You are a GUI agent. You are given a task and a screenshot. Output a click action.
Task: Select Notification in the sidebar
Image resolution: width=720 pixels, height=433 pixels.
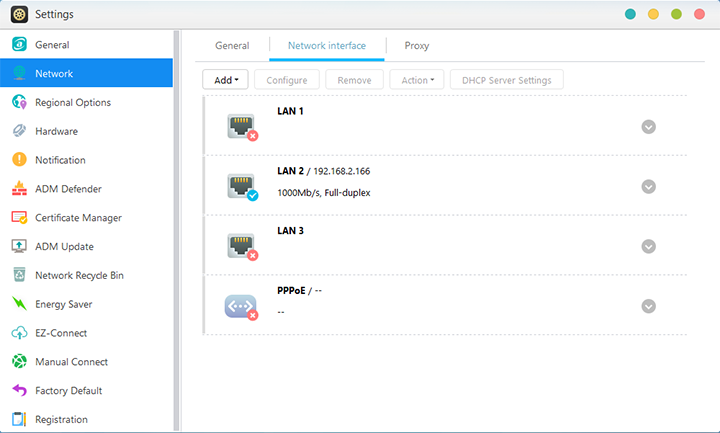click(60, 160)
